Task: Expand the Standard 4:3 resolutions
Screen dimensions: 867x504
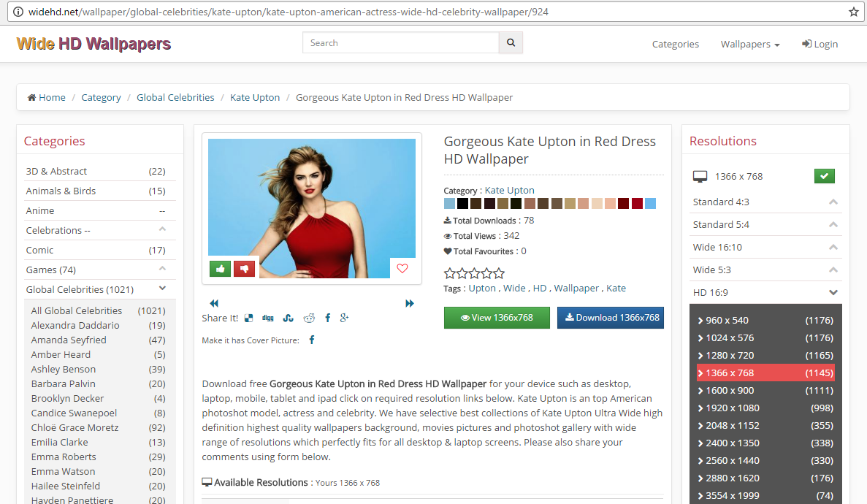Action: click(x=765, y=202)
